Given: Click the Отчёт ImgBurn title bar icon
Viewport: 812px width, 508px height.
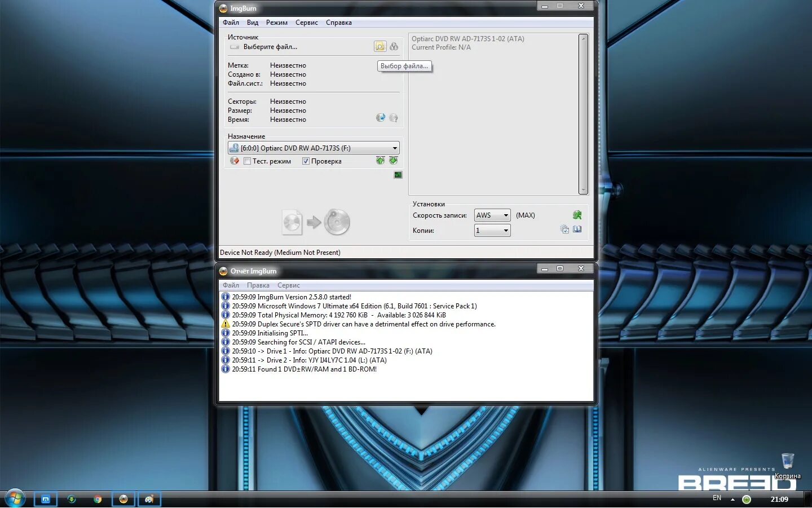Looking at the screenshot, I should coord(223,271).
